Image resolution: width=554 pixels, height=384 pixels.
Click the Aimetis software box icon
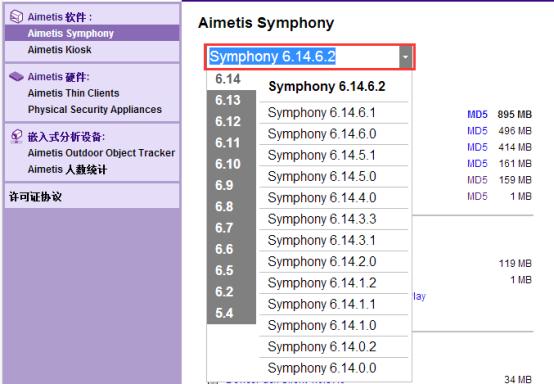[x=16, y=16]
